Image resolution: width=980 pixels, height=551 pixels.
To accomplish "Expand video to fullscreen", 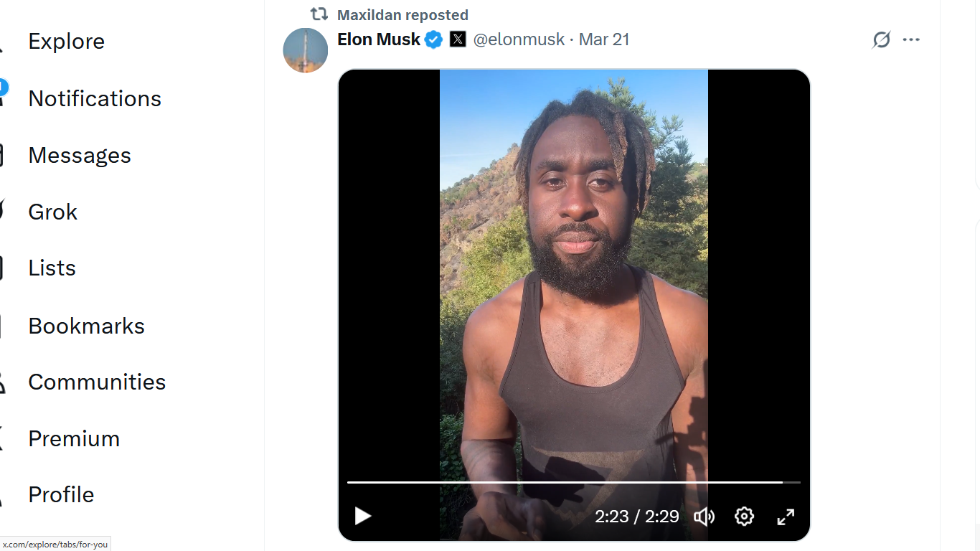I will (x=786, y=517).
